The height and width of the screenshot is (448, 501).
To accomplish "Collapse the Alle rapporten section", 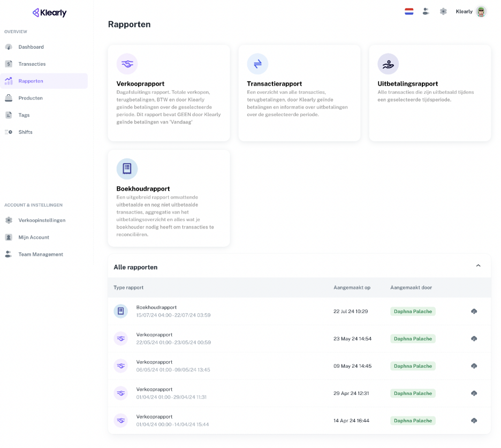I will [478, 266].
